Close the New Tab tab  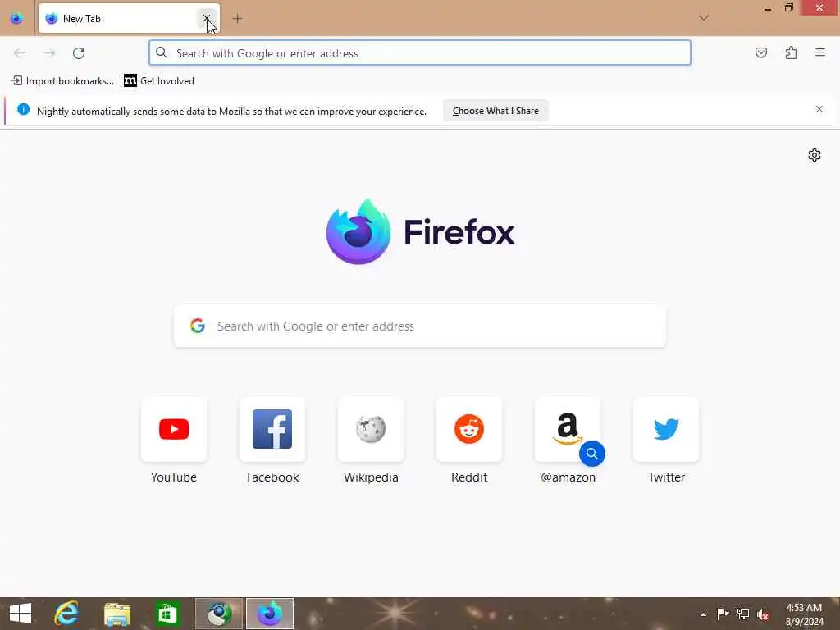[206, 18]
